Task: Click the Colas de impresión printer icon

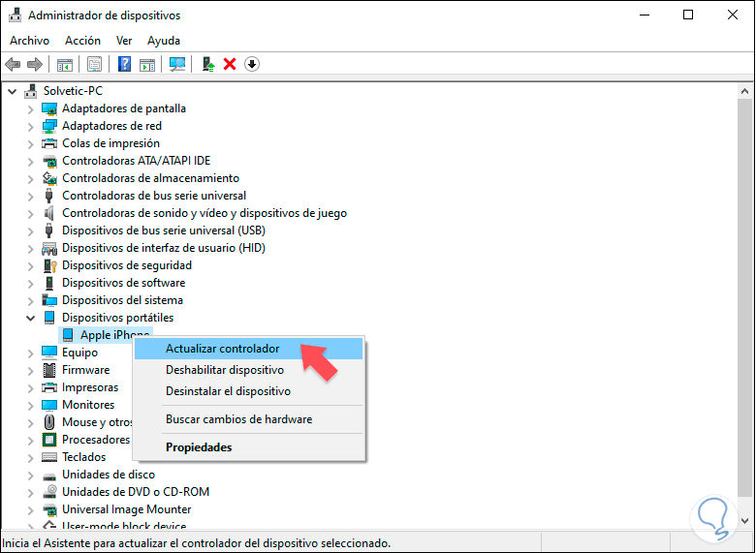Action: pos(49,143)
